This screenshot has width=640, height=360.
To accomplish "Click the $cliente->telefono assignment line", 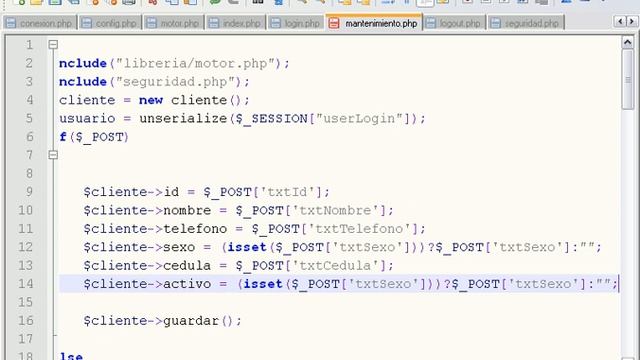I will point(254,229).
